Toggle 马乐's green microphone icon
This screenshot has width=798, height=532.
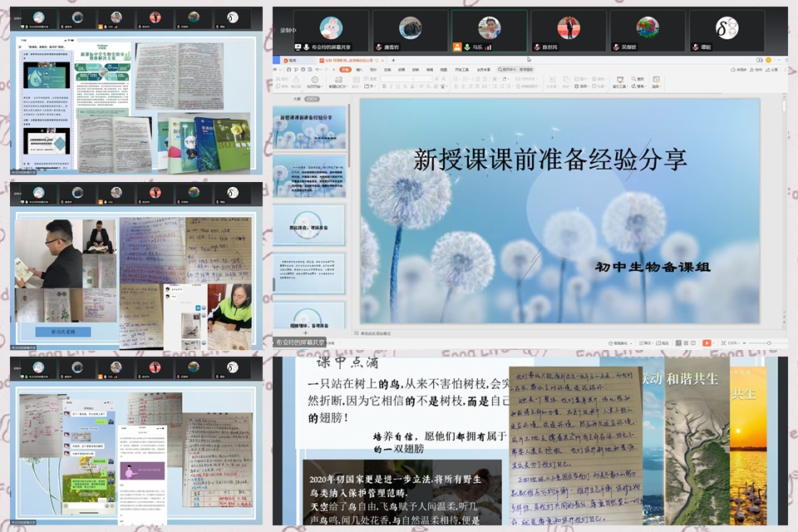tap(466, 47)
